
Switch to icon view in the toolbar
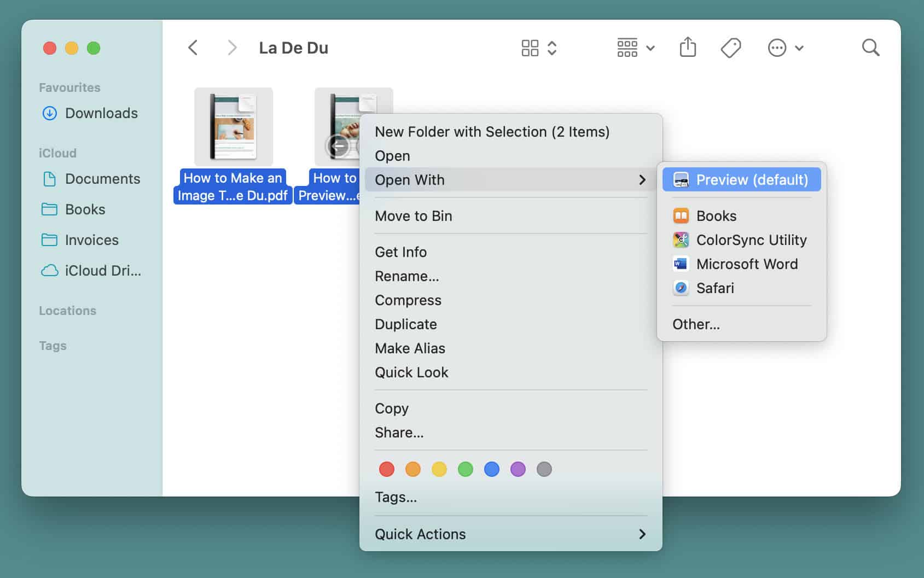point(529,48)
